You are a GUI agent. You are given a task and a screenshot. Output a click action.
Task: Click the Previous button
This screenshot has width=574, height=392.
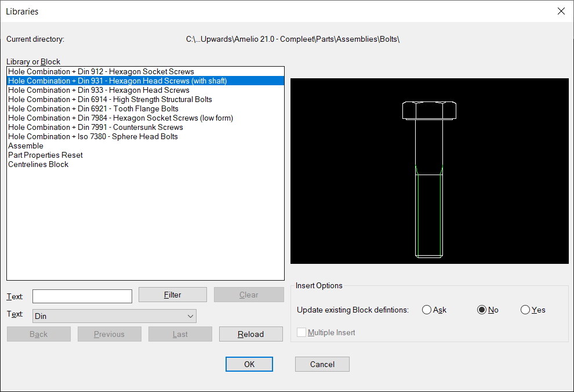point(110,334)
